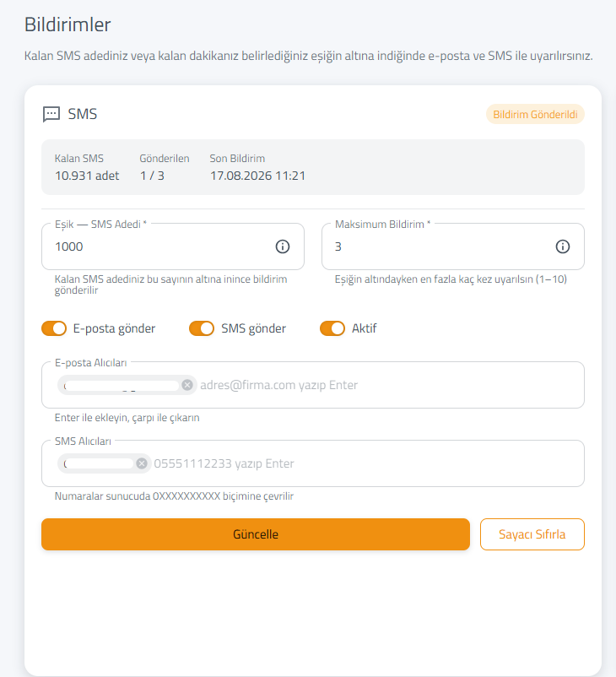Click info icon in SMS threshold field
This screenshot has width=616, height=677.
(x=283, y=246)
